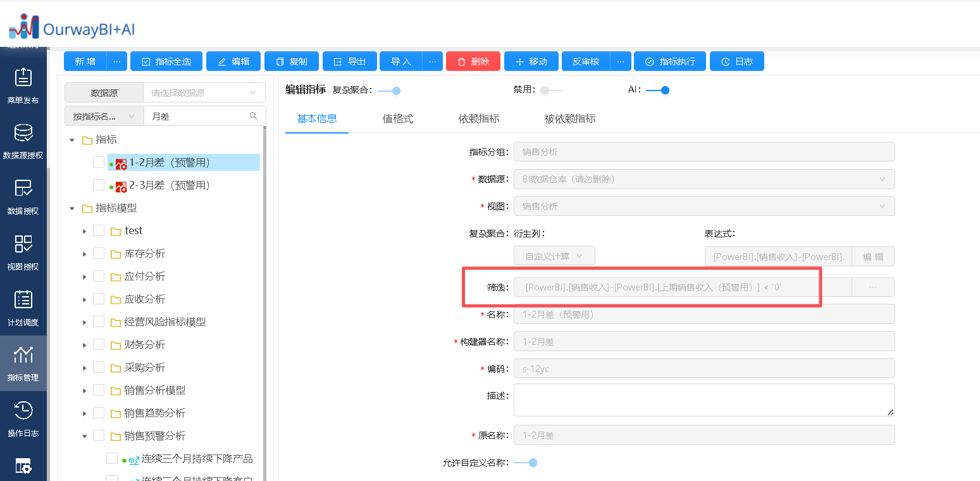Click the 描述 text area
Viewport: 980px width, 481px height.
pos(704,400)
